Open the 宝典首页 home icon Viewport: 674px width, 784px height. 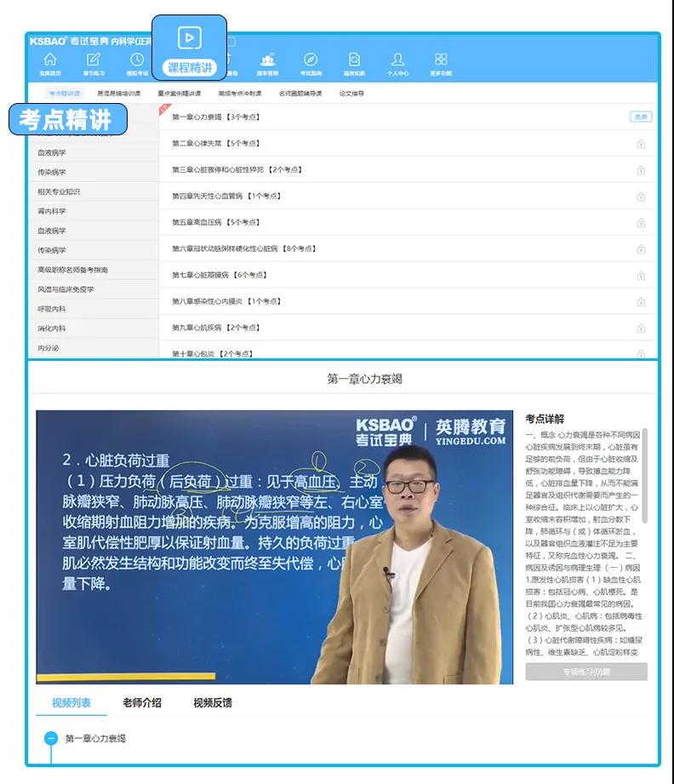(x=50, y=60)
